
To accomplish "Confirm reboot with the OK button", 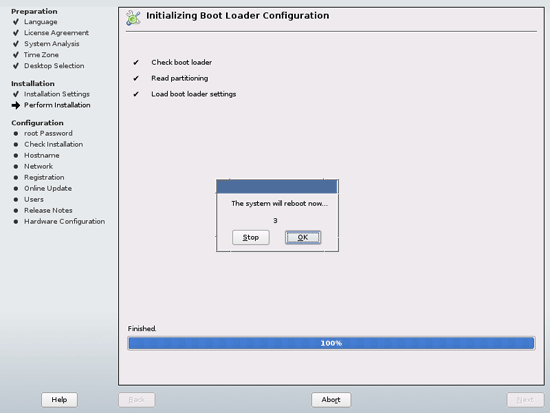I will pyautogui.click(x=303, y=238).
